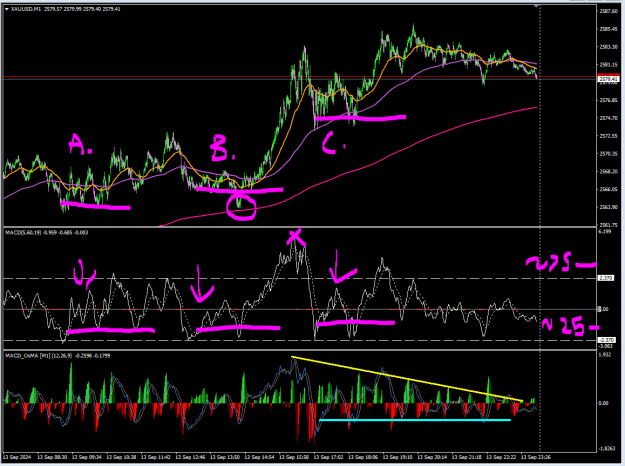
Task: Click the MACD upper level label 2.370
Action: pyautogui.click(x=606, y=278)
